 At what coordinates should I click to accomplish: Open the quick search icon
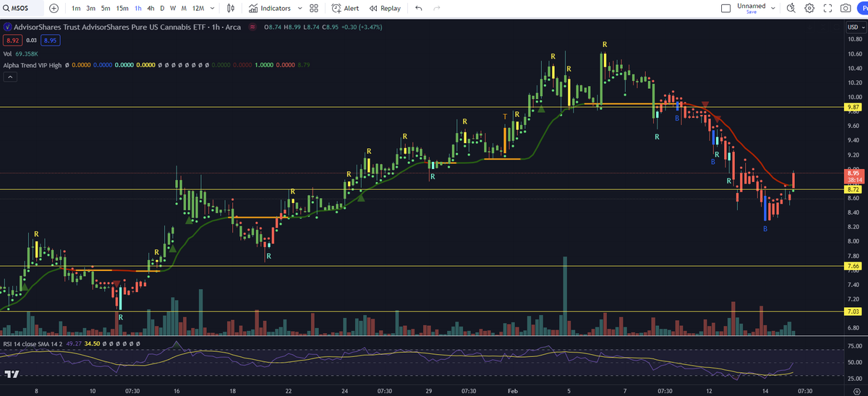[x=791, y=8]
